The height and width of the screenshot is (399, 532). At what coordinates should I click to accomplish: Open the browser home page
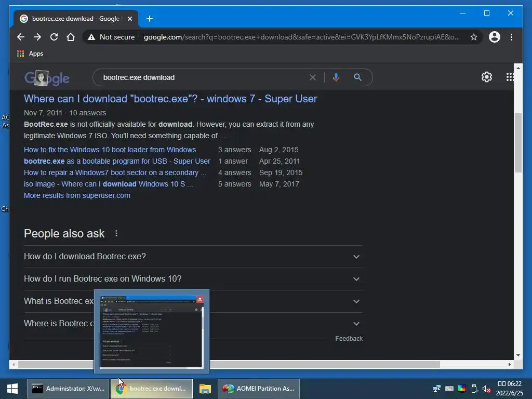[71, 37]
